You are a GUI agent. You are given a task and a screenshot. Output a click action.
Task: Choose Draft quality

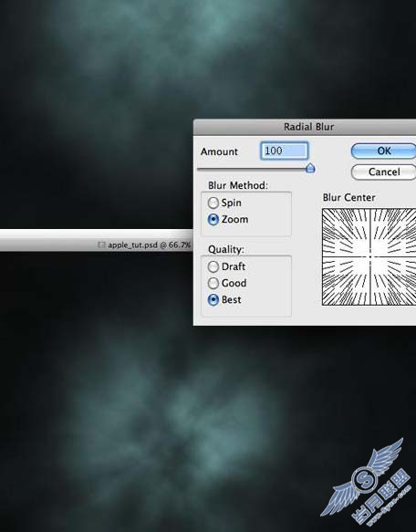pyautogui.click(x=213, y=266)
